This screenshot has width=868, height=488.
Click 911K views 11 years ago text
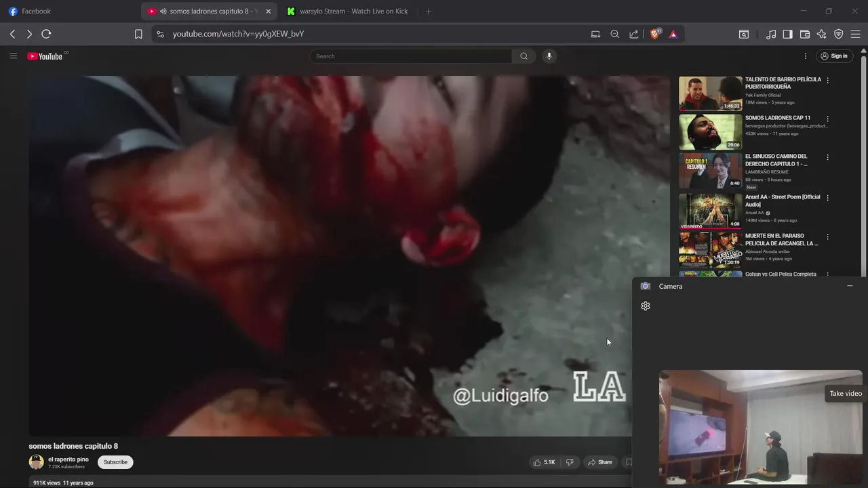tap(63, 483)
